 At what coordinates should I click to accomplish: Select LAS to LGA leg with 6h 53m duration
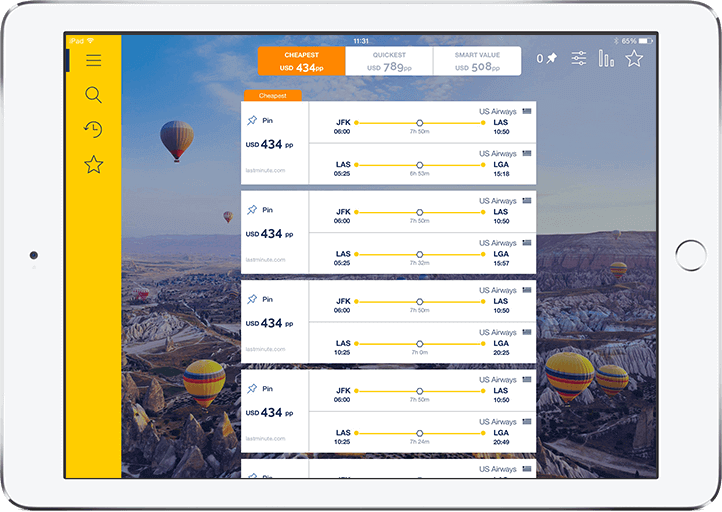(422, 164)
